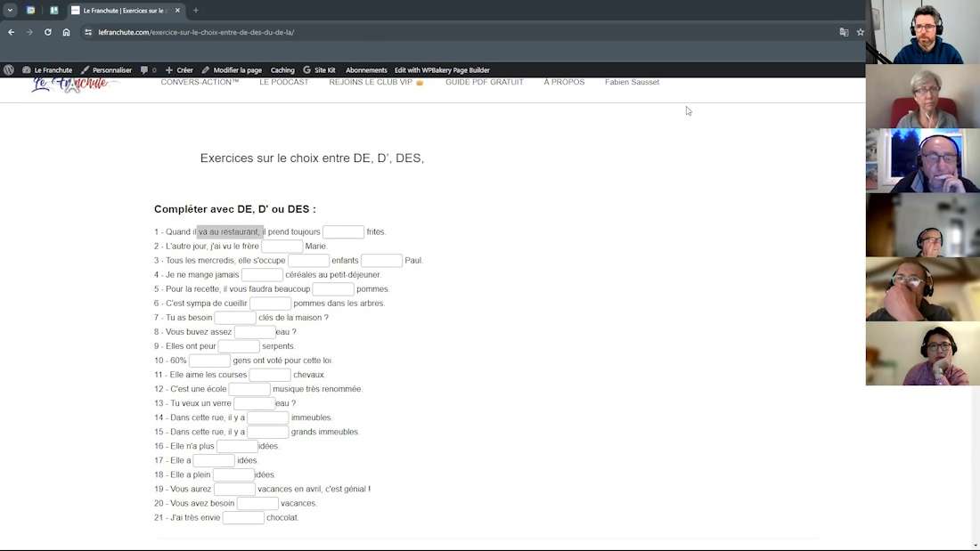This screenshot has height=551, width=980.
Task: Click the blank after 'beaucoup' in sentence 5
Action: [x=333, y=289]
